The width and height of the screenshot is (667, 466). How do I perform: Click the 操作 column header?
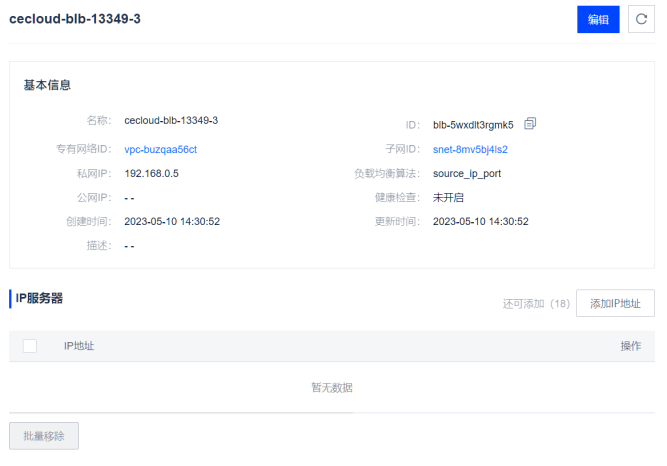click(630, 346)
